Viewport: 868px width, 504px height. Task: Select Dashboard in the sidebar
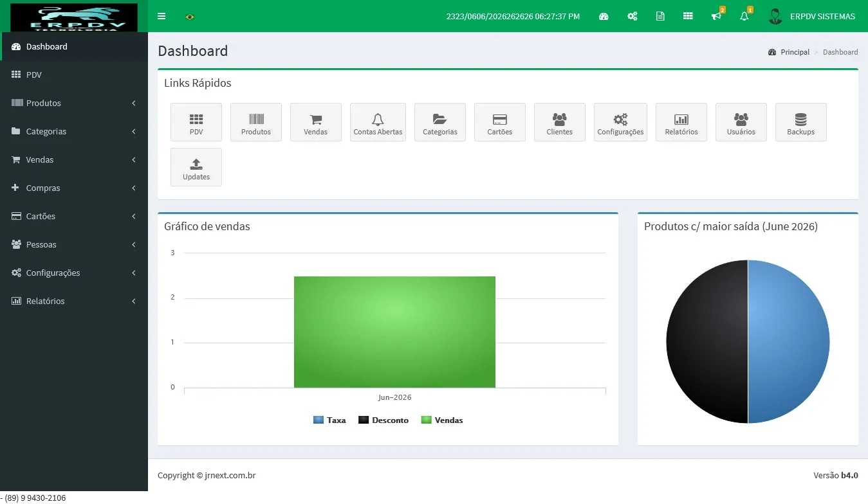74,46
